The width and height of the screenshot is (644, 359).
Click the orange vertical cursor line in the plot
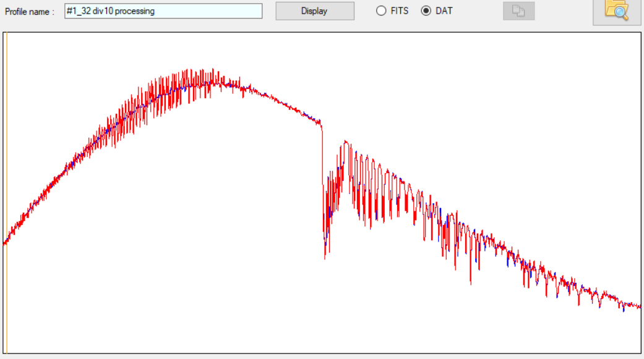click(7, 193)
